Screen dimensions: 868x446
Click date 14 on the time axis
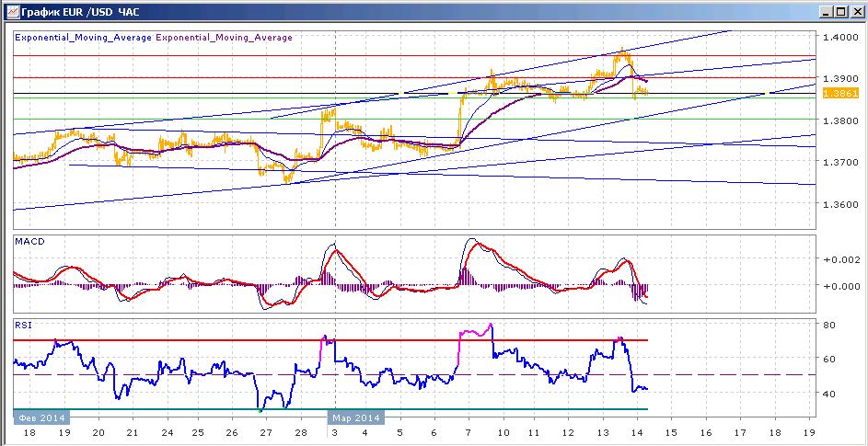(637, 433)
